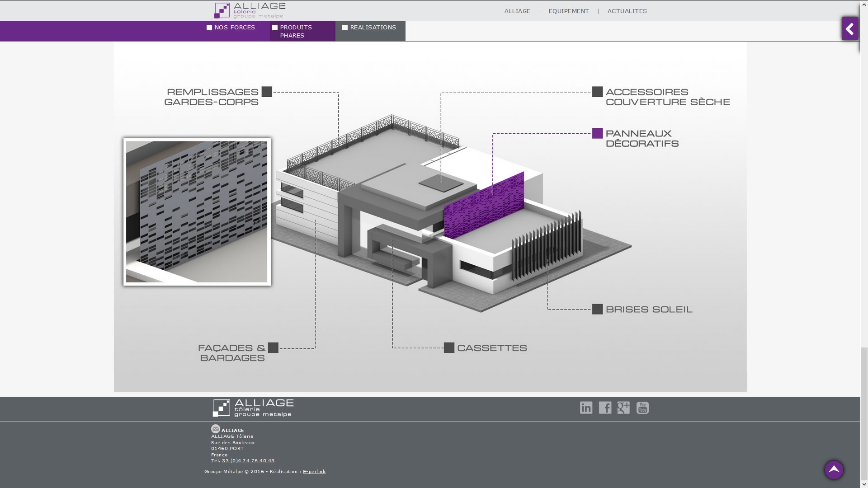Select the Brises Soleil marker square
Viewport: 868px width, 488px height.
pos(597,309)
